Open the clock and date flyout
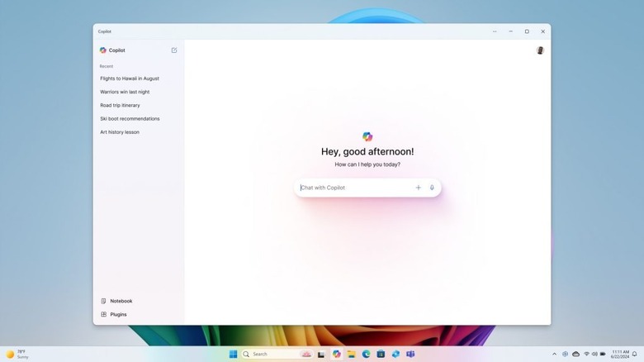Screen dimensions: 644x362 pyautogui.click(x=620, y=355)
